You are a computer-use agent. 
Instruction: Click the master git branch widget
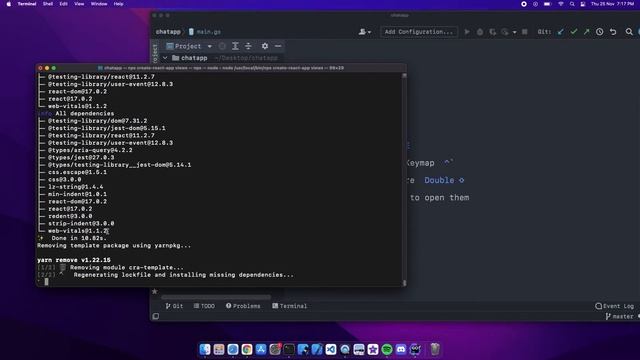point(619,316)
